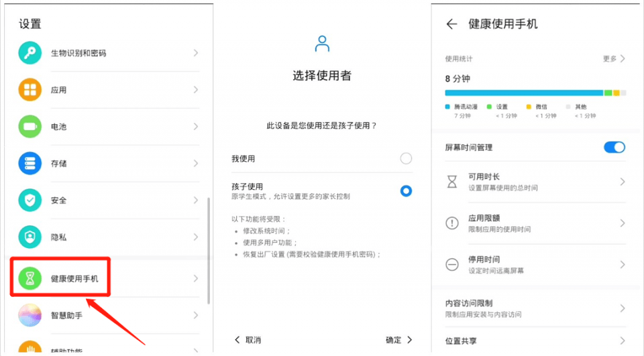Tap the back arrow in 健康使用手机
This screenshot has width=644, height=356.
point(451,24)
